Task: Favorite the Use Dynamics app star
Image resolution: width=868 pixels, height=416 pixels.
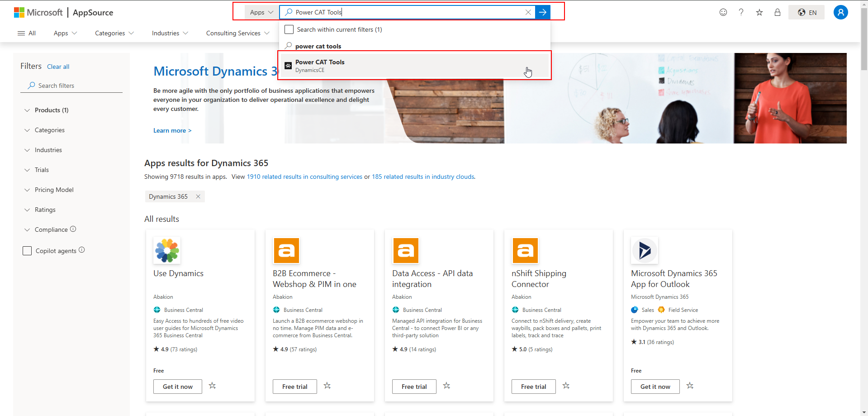Action: [x=212, y=386]
